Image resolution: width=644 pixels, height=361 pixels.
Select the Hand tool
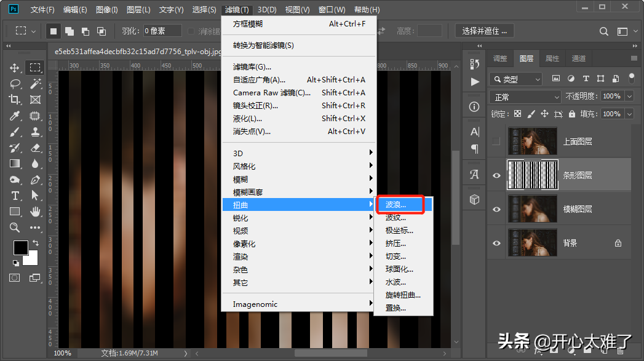pos(35,212)
